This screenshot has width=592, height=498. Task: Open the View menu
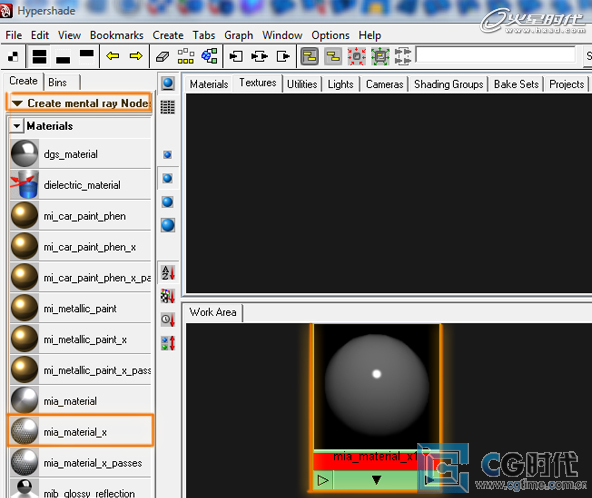point(69,35)
